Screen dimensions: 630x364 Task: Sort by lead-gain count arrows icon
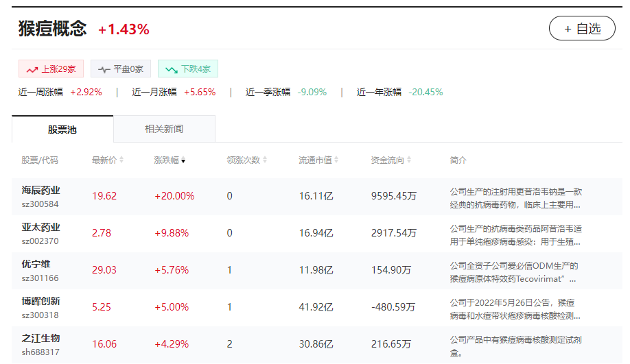[x=265, y=160]
